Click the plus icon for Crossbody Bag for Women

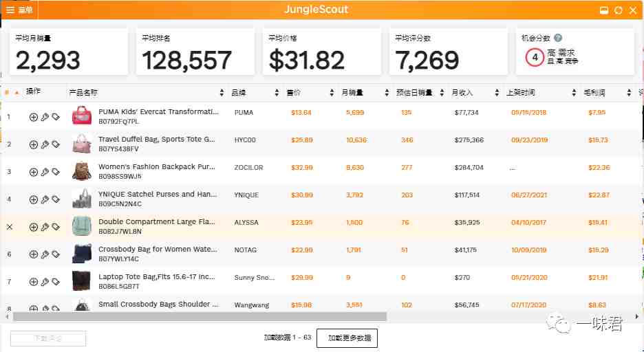coord(34,254)
